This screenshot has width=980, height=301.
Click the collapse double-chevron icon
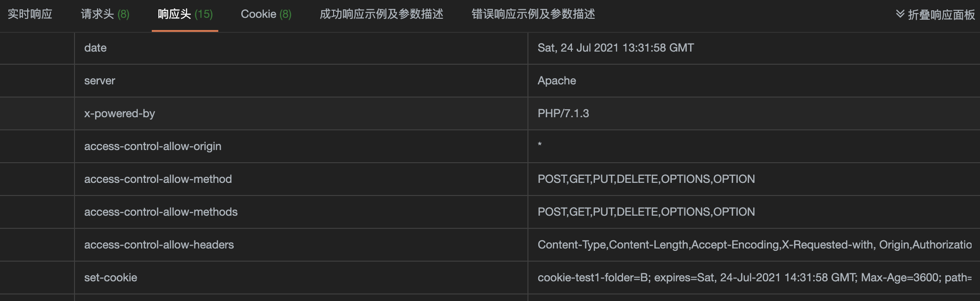coord(899,14)
